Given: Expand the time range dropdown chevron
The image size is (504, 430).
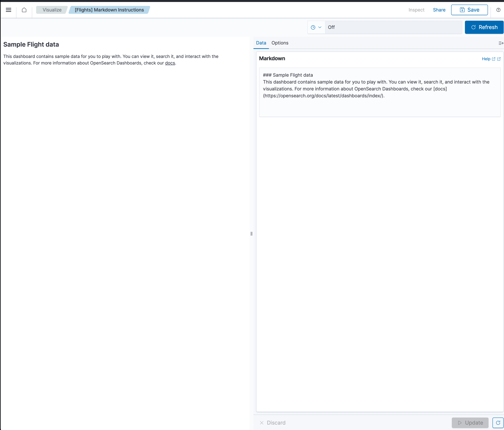Looking at the screenshot, I should [320, 27].
